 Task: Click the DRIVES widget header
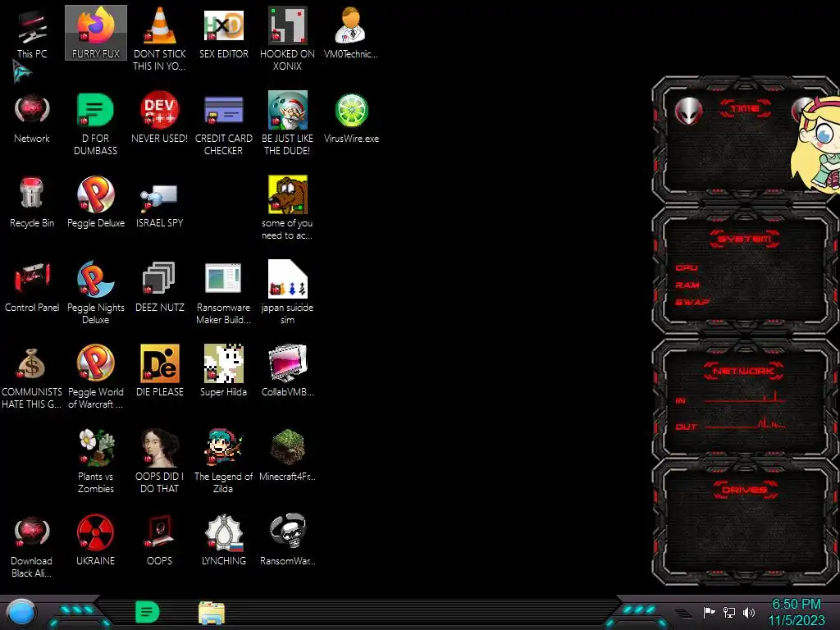(745, 490)
